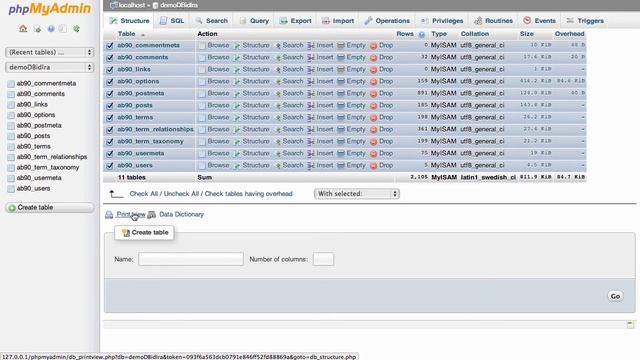Open the Events tab
This screenshot has width=640, height=360.
pyautogui.click(x=539, y=21)
